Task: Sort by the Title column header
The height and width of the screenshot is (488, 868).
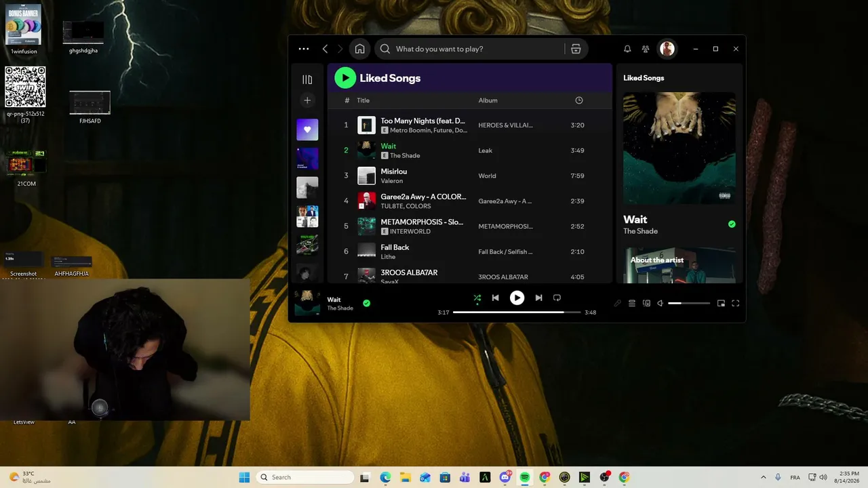Action: [x=363, y=100]
